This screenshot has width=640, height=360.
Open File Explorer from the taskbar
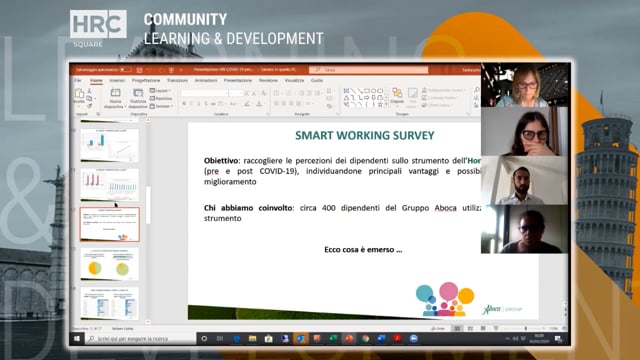(x=252, y=338)
